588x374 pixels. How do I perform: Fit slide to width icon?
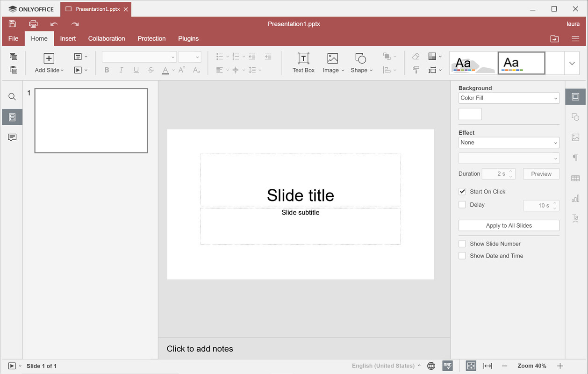pos(488,366)
